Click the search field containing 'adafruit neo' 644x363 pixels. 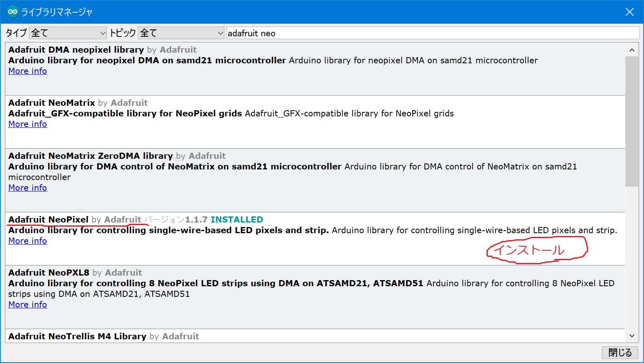click(433, 33)
